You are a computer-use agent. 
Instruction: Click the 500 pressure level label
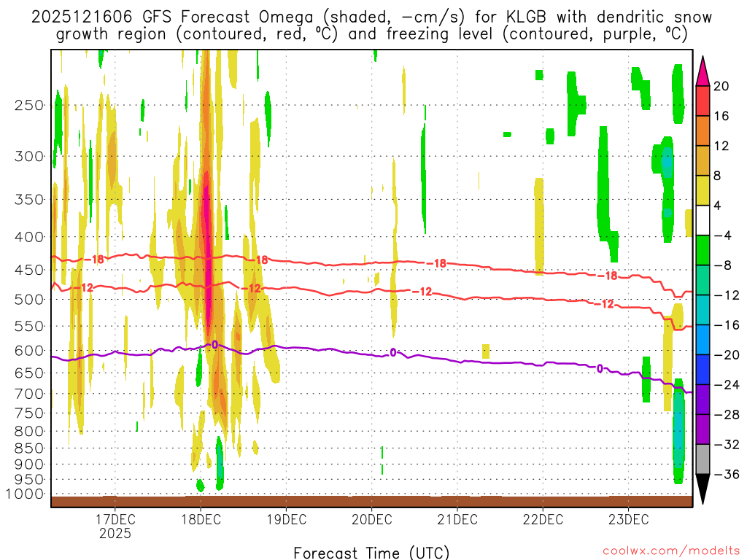click(29, 300)
